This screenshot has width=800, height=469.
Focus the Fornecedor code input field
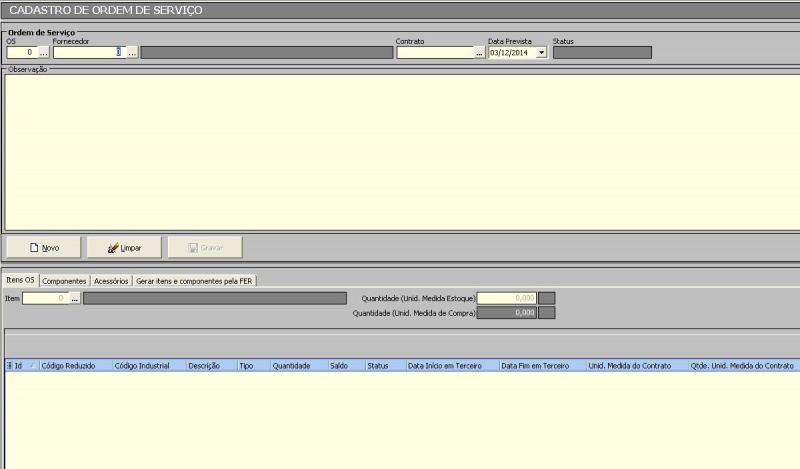pos(88,53)
